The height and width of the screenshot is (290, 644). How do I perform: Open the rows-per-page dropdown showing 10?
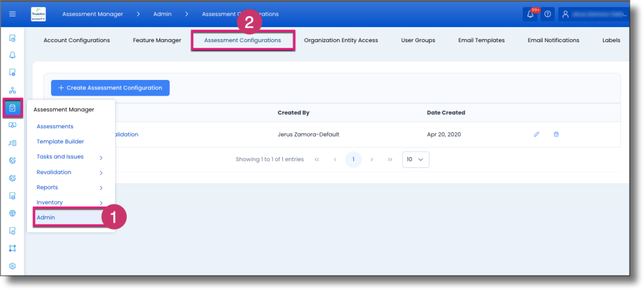(x=416, y=159)
